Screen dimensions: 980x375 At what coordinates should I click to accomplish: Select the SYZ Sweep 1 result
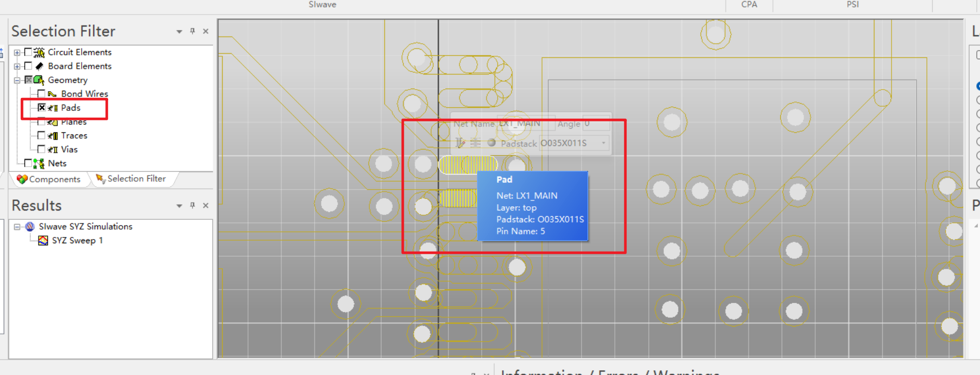(x=78, y=241)
